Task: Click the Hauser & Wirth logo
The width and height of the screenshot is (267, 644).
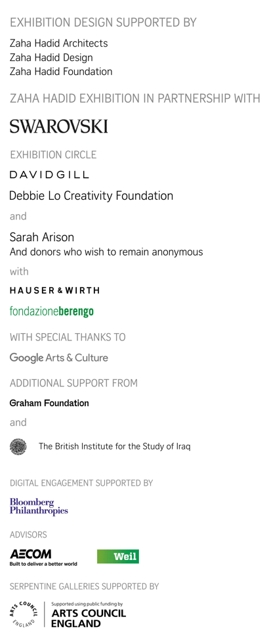Action: [54, 290]
